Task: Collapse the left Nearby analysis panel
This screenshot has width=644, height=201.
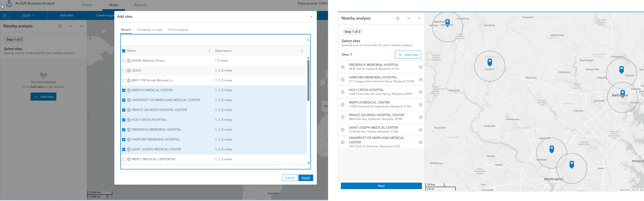Action: click(71, 26)
